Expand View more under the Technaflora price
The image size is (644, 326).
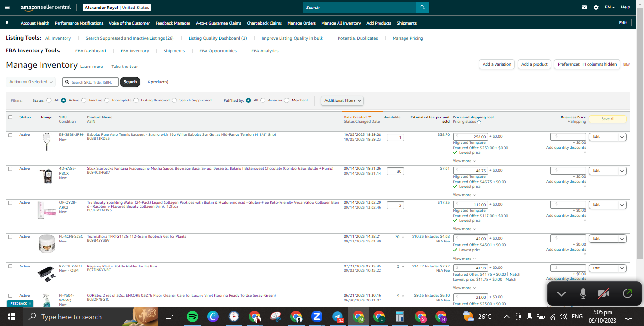[464, 259]
